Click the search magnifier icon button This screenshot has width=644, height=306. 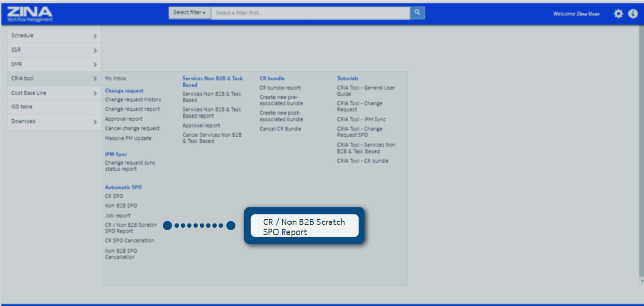(x=417, y=13)
